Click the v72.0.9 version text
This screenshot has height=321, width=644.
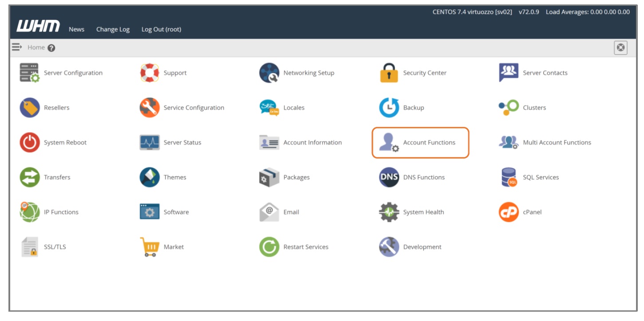coord(529,12)
